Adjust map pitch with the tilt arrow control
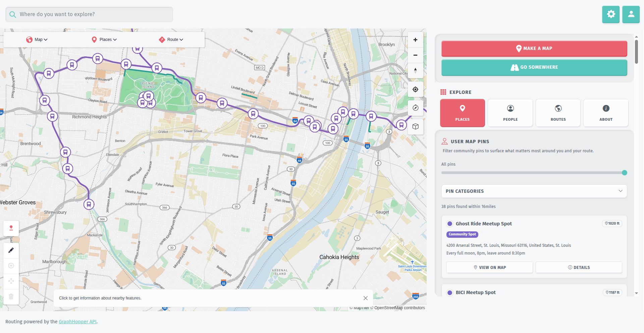 (415, 70)
